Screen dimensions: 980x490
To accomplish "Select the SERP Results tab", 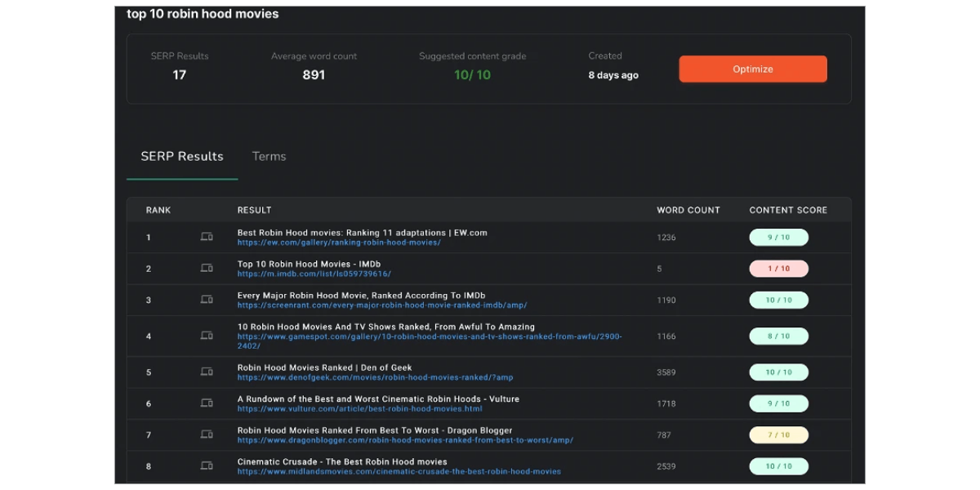I will point(182,156).
